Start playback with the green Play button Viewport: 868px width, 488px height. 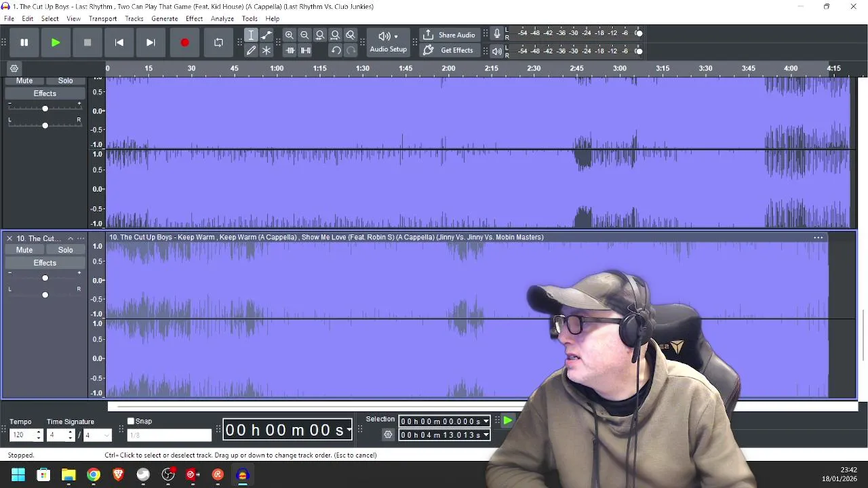[x=56, y=43]
